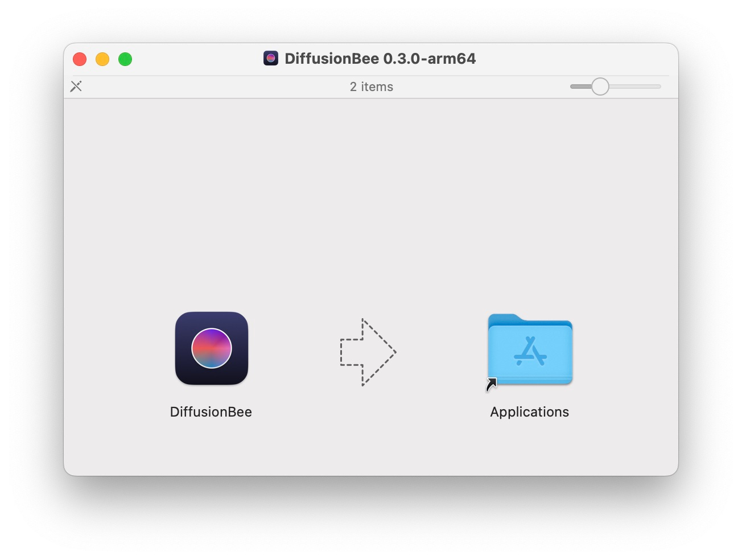The image size is (742, 560).
Task: Click the right end of the size slider
Action: (x=659, y=86)
